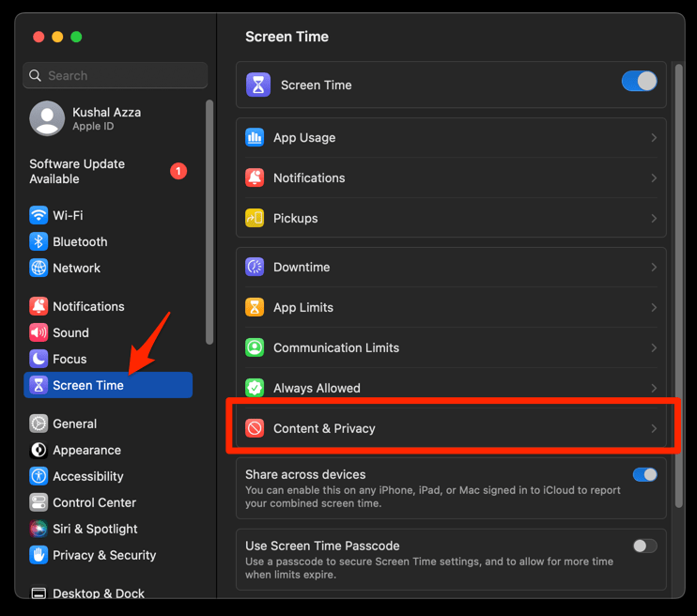Enable Use Screen Time Passcode switch

[x=644, y=546]
